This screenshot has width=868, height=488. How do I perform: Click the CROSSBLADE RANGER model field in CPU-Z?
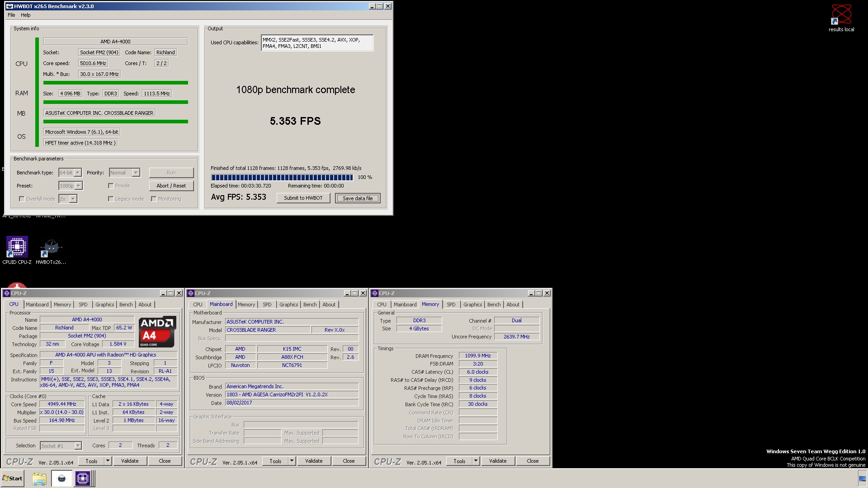point(268,330)
